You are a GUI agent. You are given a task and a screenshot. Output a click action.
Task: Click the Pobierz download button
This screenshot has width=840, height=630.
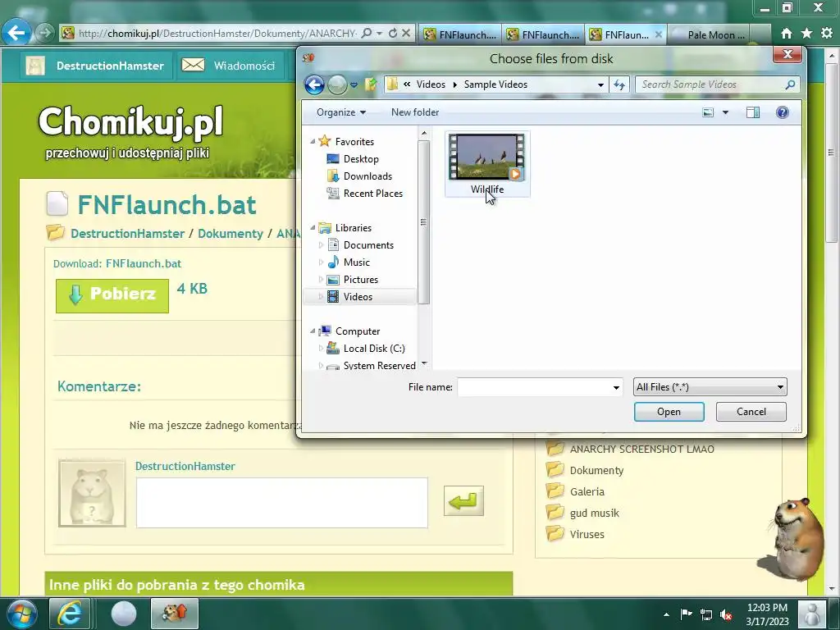tap(112, 295)
